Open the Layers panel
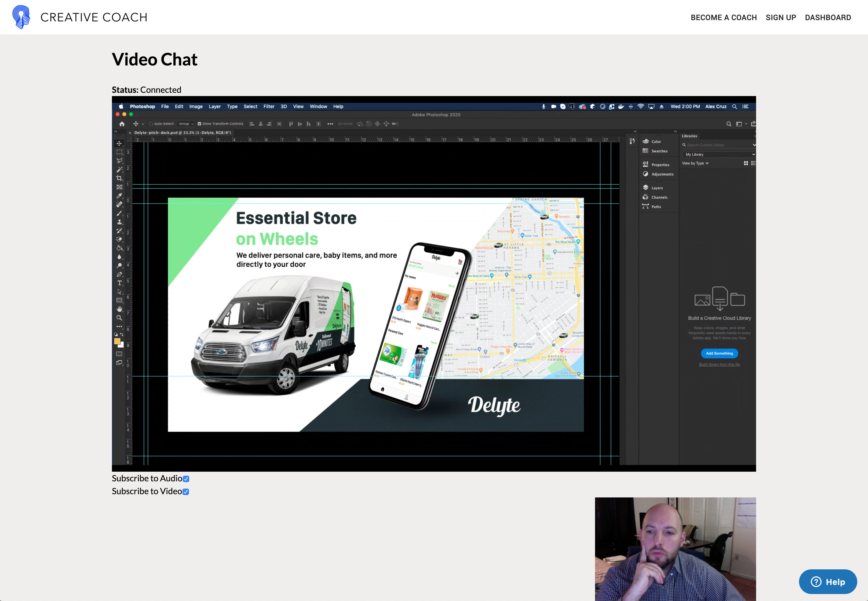 pos(657,188)
